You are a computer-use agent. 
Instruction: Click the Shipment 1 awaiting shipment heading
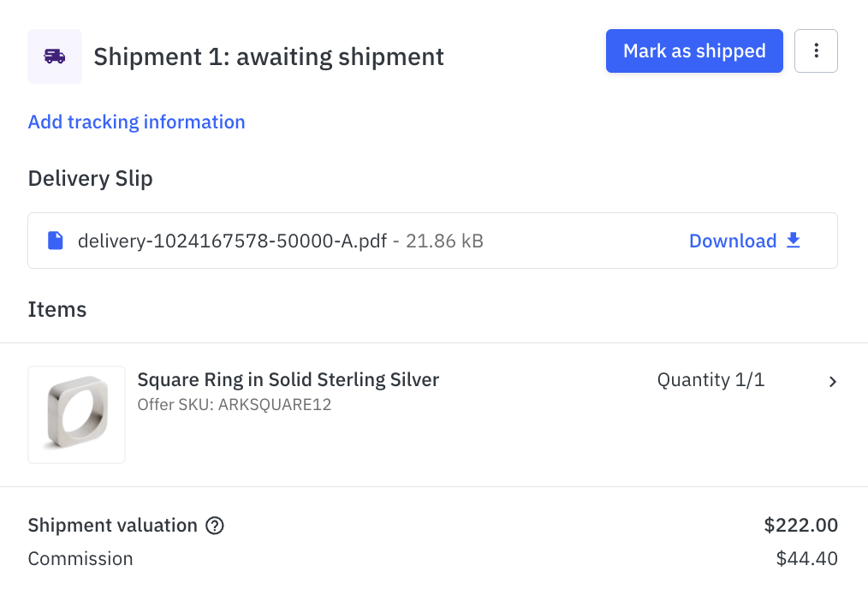pyautogui.click(x=269, y=57)
